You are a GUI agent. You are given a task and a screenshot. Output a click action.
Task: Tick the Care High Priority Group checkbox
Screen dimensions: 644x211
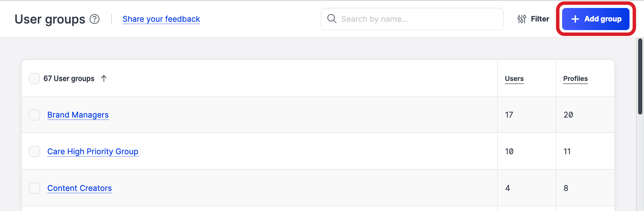point(35,152)
